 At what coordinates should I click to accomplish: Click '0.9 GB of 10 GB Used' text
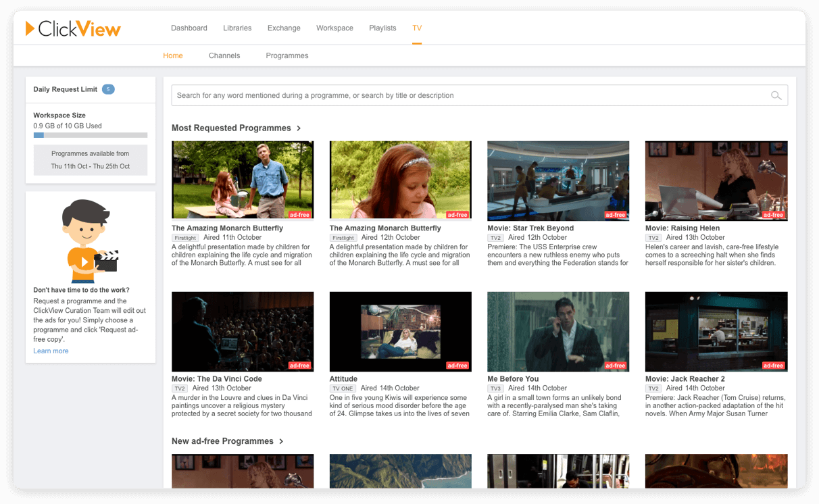click(68, 126)
